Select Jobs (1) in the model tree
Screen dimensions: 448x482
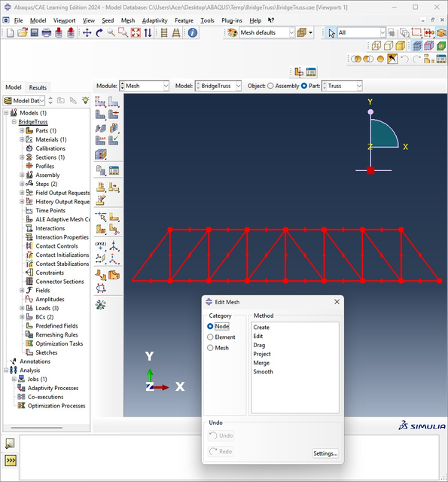[37, 379]
